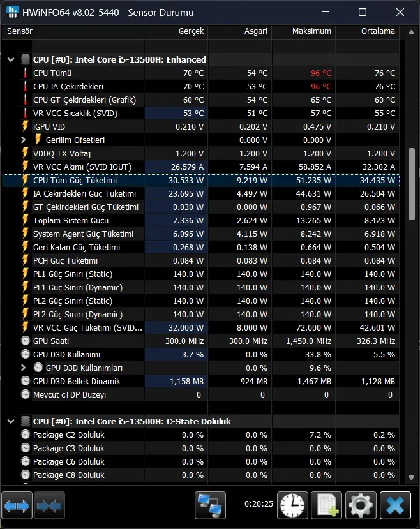Expand the GPU D3D Kullanımları sub-group

click(23, 368)
